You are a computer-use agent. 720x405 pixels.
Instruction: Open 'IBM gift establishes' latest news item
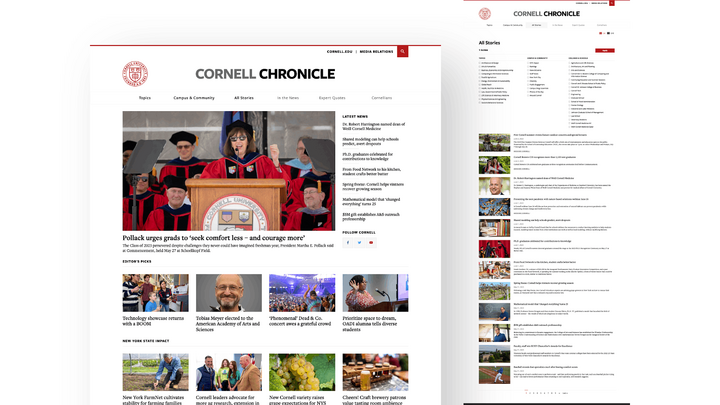click(x=371, y=217)
